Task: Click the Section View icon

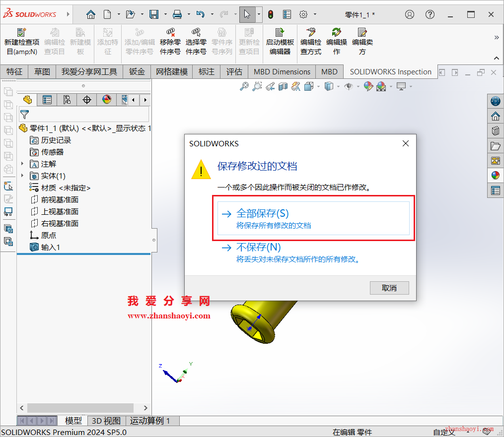Action: tap(283, 86)
